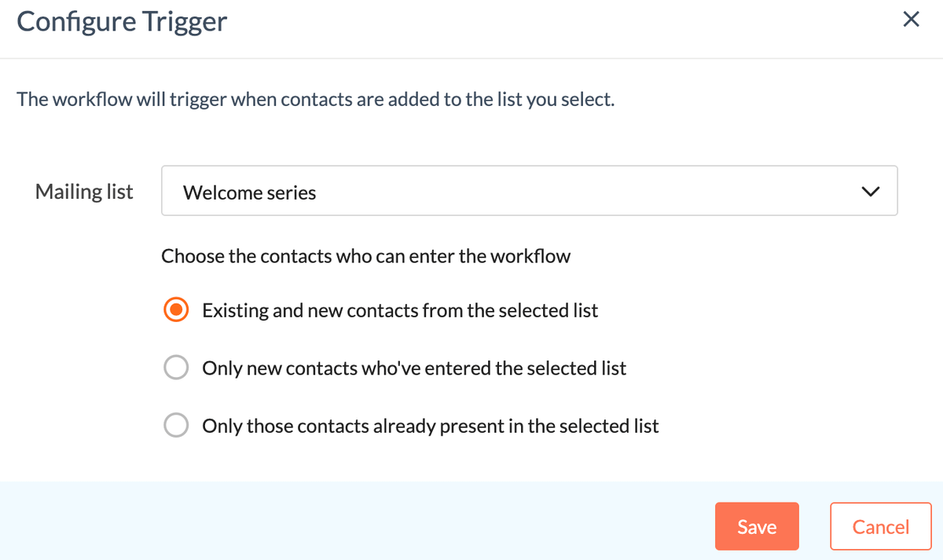
Task: Click the 'Welcome series' selected value text
Action: (x=249, y=192)
